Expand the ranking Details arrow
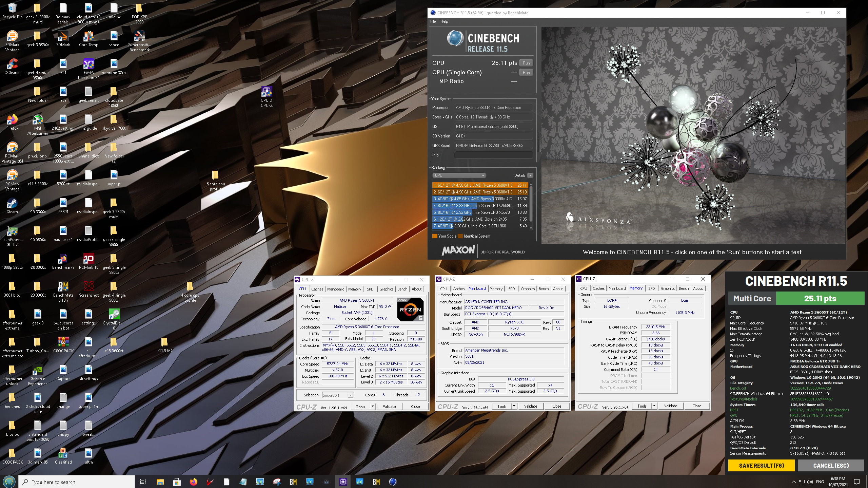The image size is (868, 488). pos(530,175)
